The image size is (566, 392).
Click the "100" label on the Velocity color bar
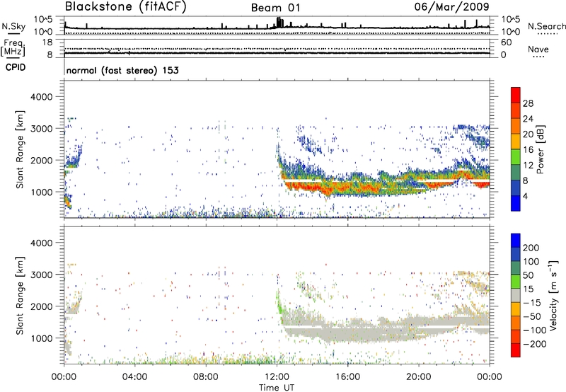(531, 262)
